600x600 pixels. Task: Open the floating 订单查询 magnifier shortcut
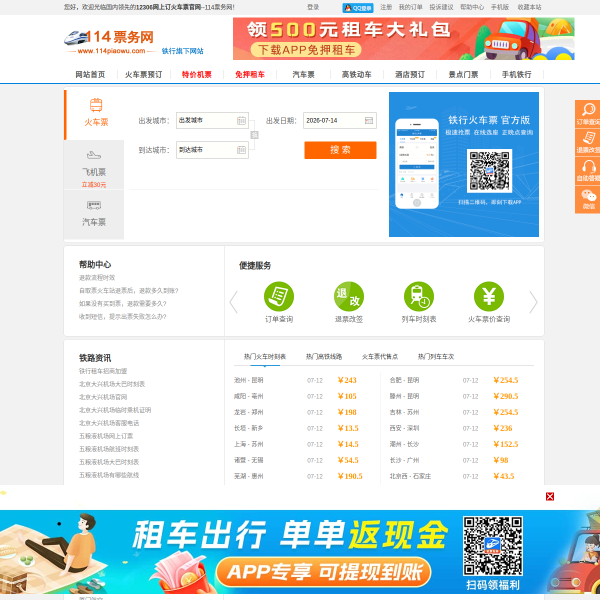coord(588,114)
